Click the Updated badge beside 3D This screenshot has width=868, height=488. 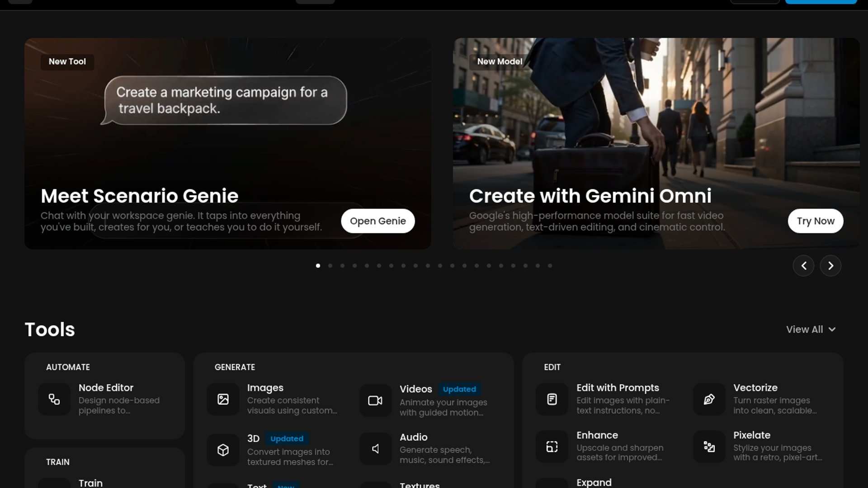287,439
